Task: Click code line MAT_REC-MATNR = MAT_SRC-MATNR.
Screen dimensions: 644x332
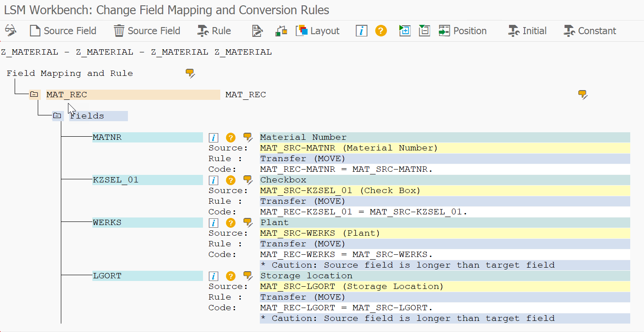Action: tap(445, 169)
